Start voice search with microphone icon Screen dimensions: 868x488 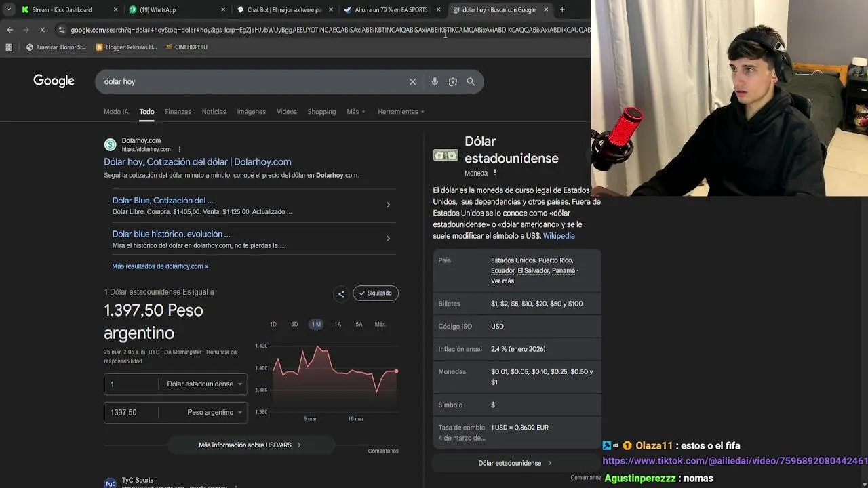click(x=435, y=81)
